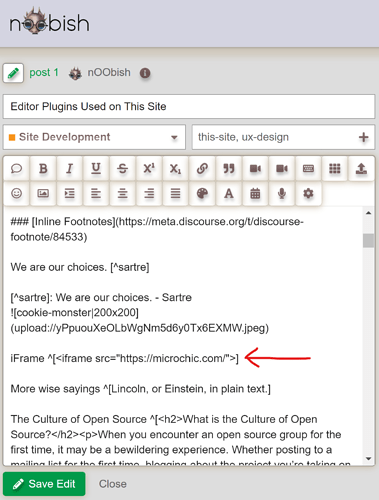Insert a blockquote
The image size is (379, 500).
click(x=229, y=169)
